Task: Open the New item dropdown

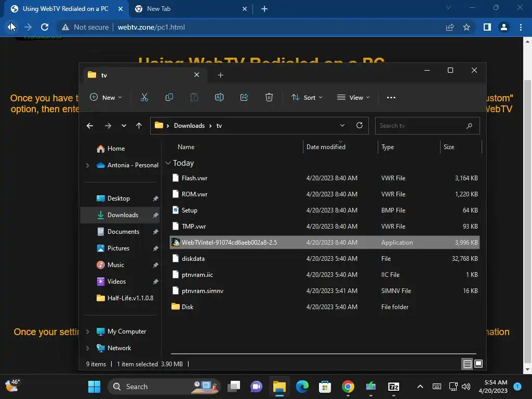Action: (106, 97)
